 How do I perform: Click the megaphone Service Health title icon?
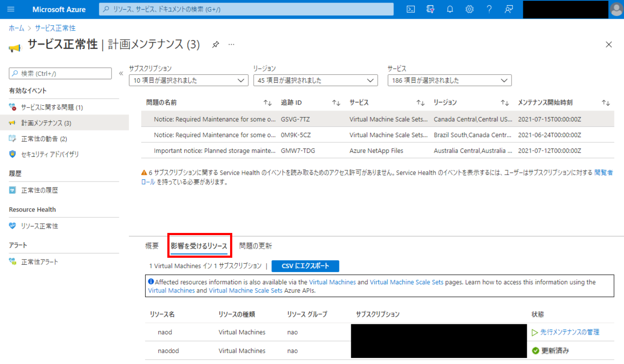(15, 47)
